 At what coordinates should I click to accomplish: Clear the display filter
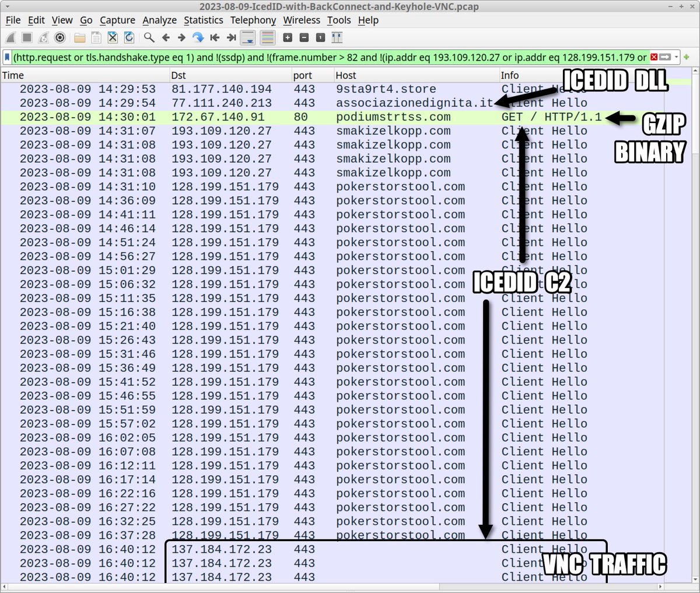pyautogui.click(x=654, y=57)
